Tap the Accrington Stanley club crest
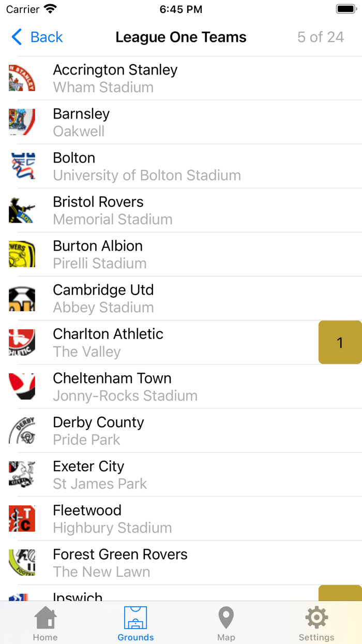 pos(22,78)
